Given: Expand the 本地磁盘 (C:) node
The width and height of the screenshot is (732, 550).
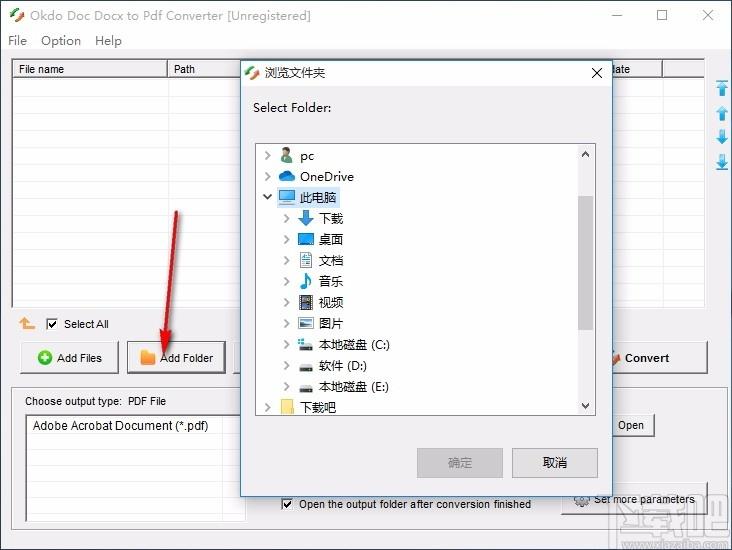Looking at the screenshot, I should click(287, 345).
